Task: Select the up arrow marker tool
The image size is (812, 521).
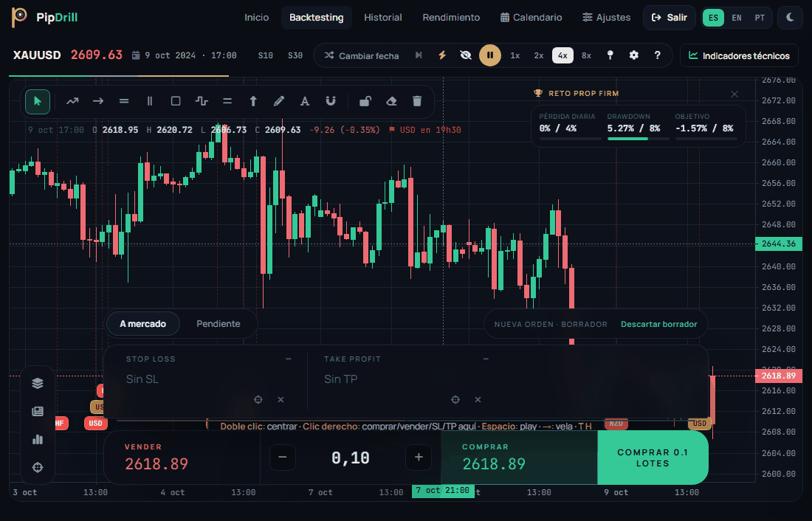Action: (x=253, y=102)
